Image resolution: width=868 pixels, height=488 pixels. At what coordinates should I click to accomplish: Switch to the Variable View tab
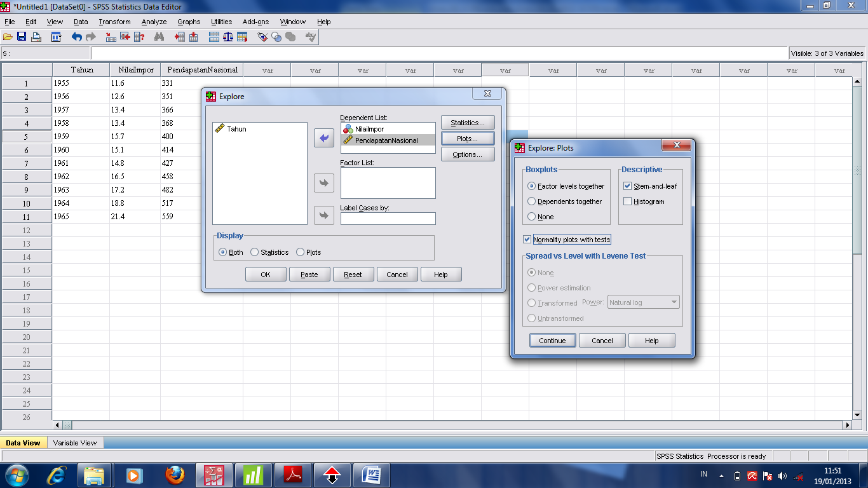tap(75, 443)
